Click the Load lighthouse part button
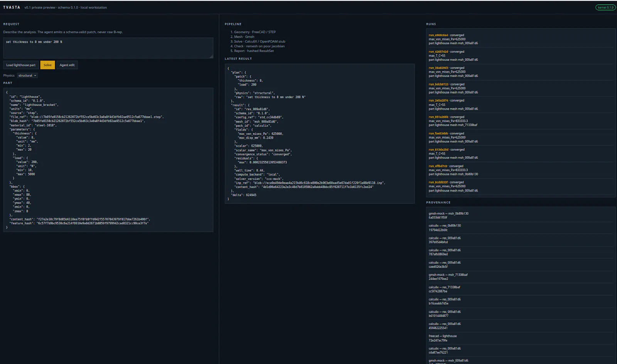Image resolution: width=617 pixels, height=364 pixels. pos(21,65)
